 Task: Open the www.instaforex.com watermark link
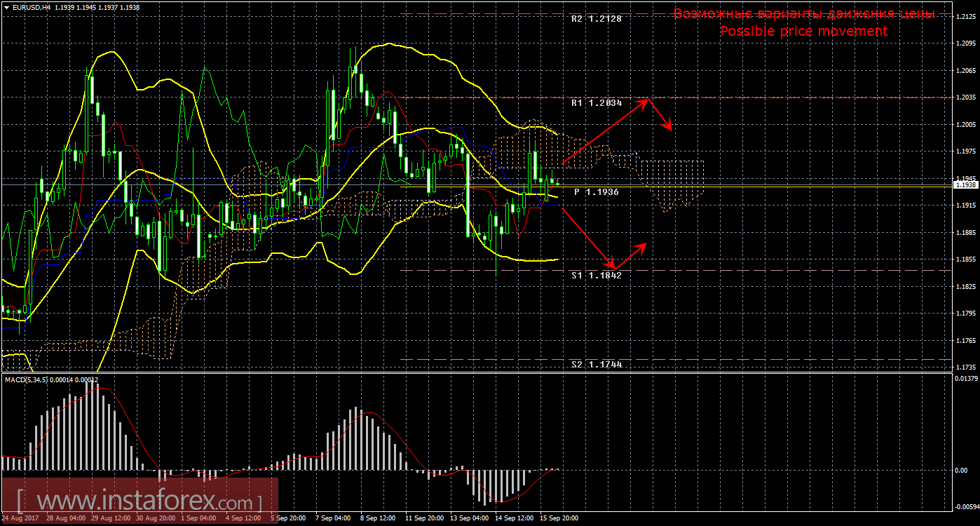139,502
